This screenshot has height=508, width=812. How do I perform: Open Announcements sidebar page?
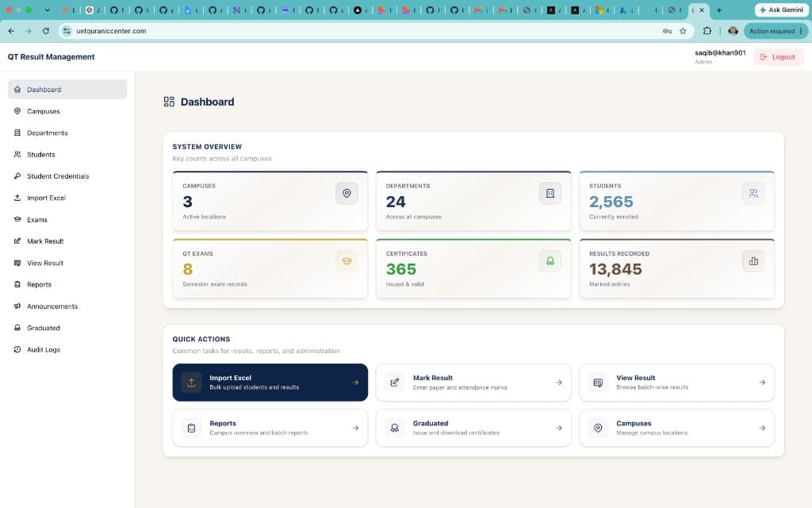67,306
